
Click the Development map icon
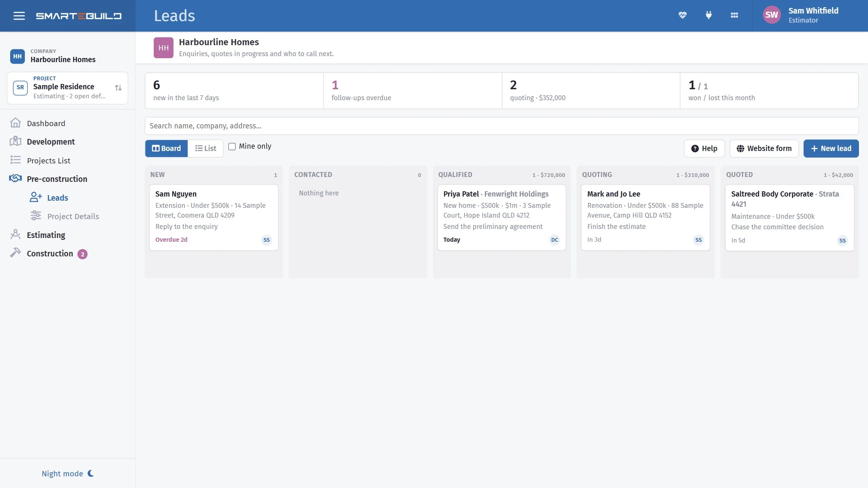tap(15, 142)
